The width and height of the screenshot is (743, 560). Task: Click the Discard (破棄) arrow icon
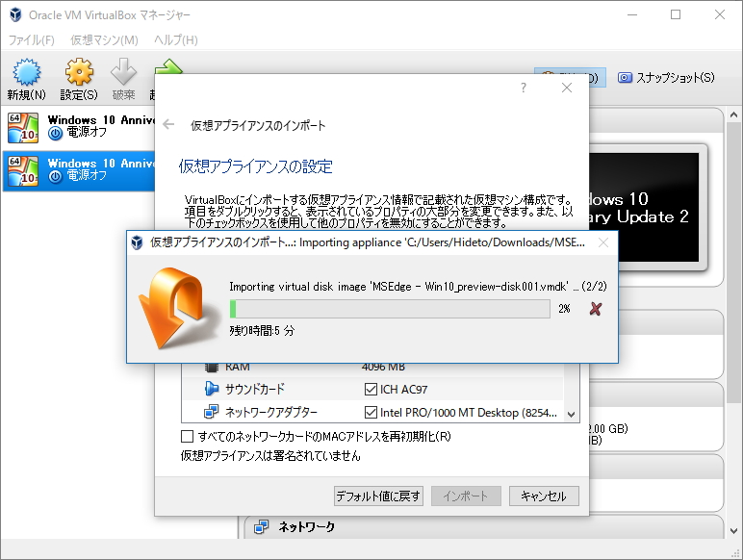click(x=124, y=72)
